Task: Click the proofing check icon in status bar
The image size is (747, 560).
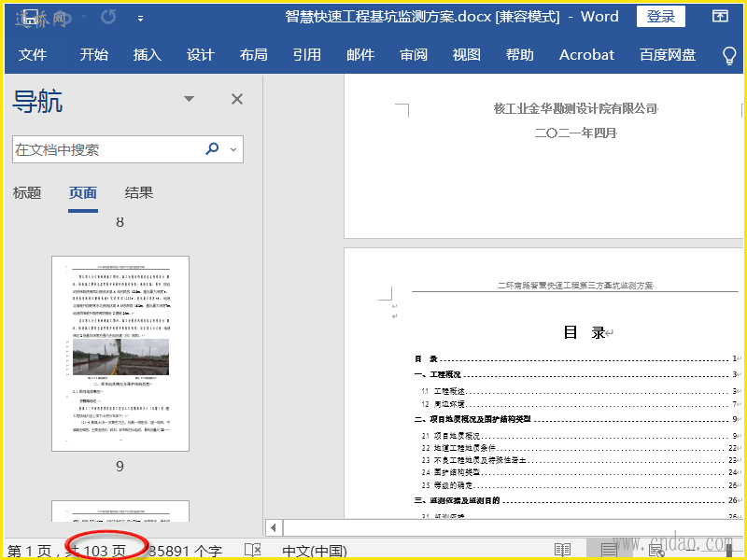Action: [252, 551]
